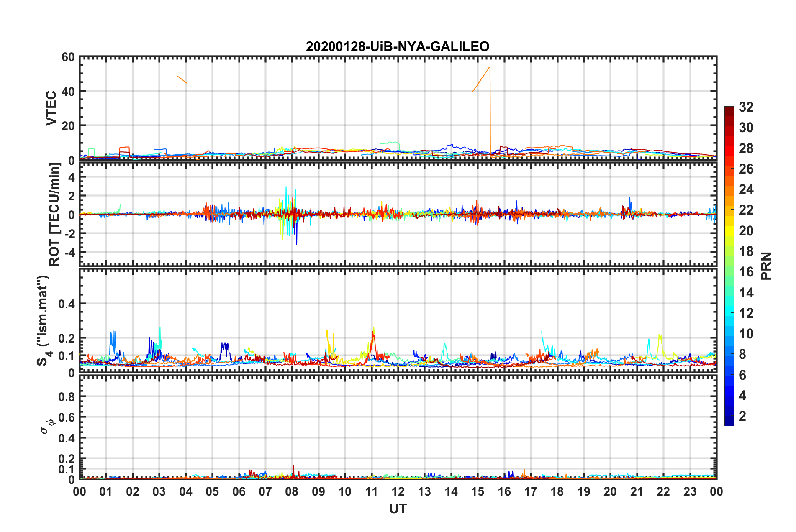Click the colorbar tick label 2
Screen dimensions: 796x532
(x=742, y=416)
